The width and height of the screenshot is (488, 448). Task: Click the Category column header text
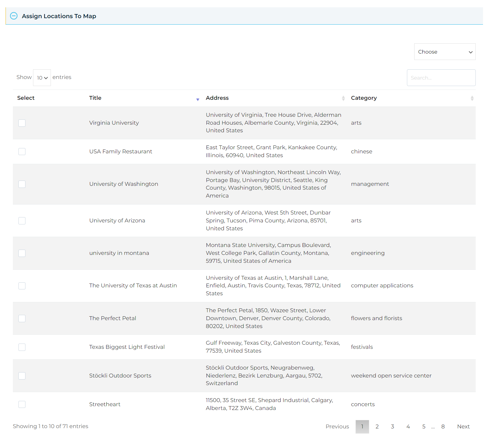[x=364, y=98]
